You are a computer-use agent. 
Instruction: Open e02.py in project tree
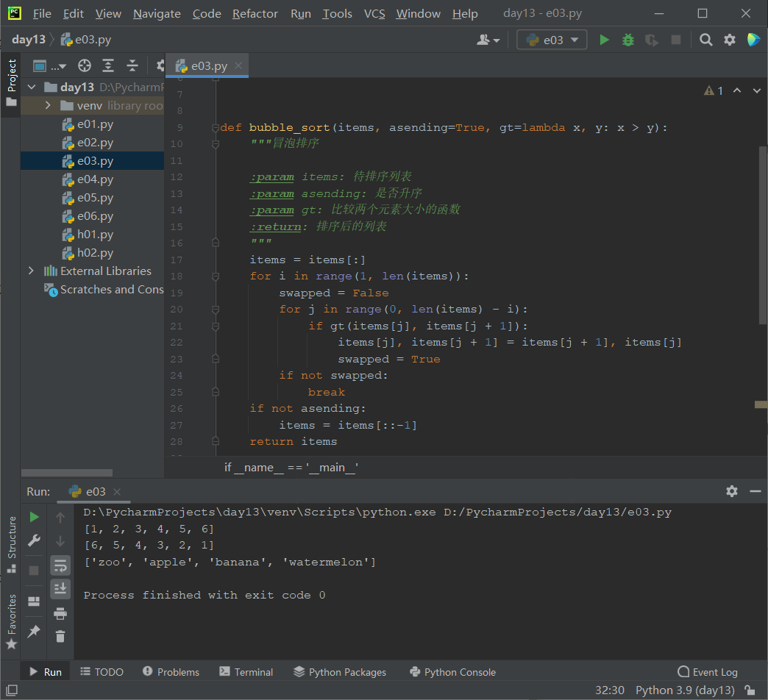click(x=88, y=143)
